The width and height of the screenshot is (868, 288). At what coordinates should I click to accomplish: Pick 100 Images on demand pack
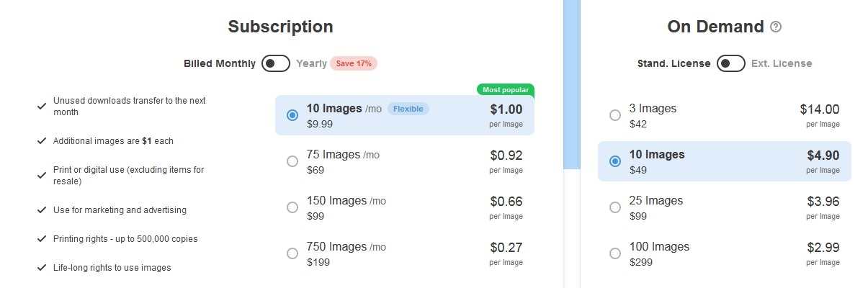pyautogui.click(x=725, y=253)
